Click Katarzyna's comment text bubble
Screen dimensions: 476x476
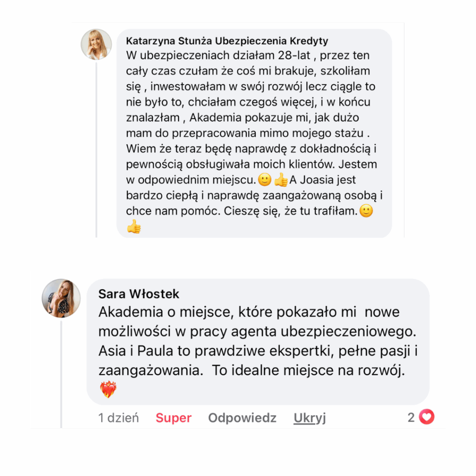click(x=254, y=133)
